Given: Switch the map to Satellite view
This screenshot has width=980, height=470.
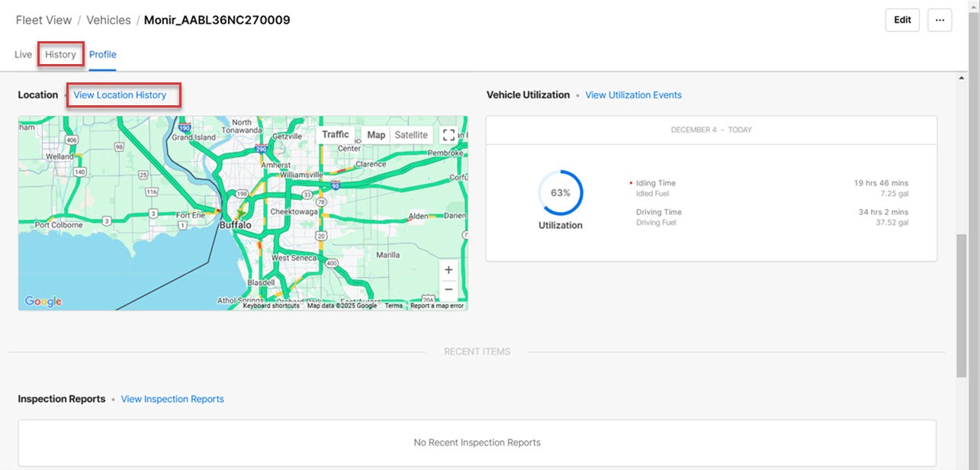Looking at the screenshot, I should pos(410,134).
